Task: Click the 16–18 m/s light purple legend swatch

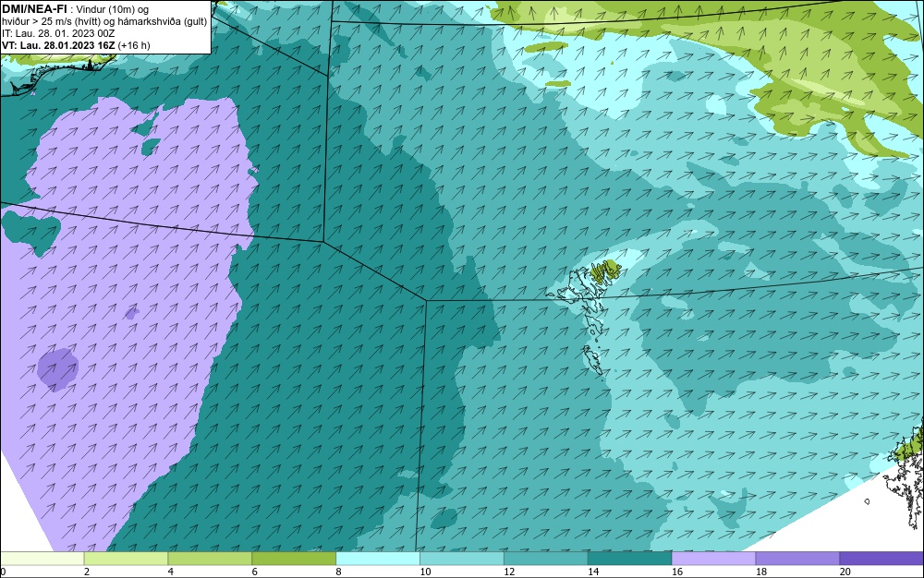Action: 713,559
